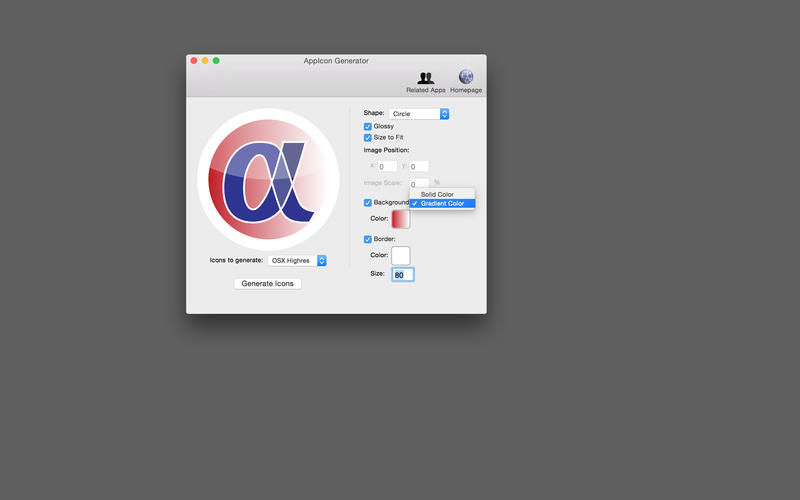Image resolution: width=800 pixels, height=500 pixels.
Task: Toggle the Background checkbox
Action: pos(368,202)
